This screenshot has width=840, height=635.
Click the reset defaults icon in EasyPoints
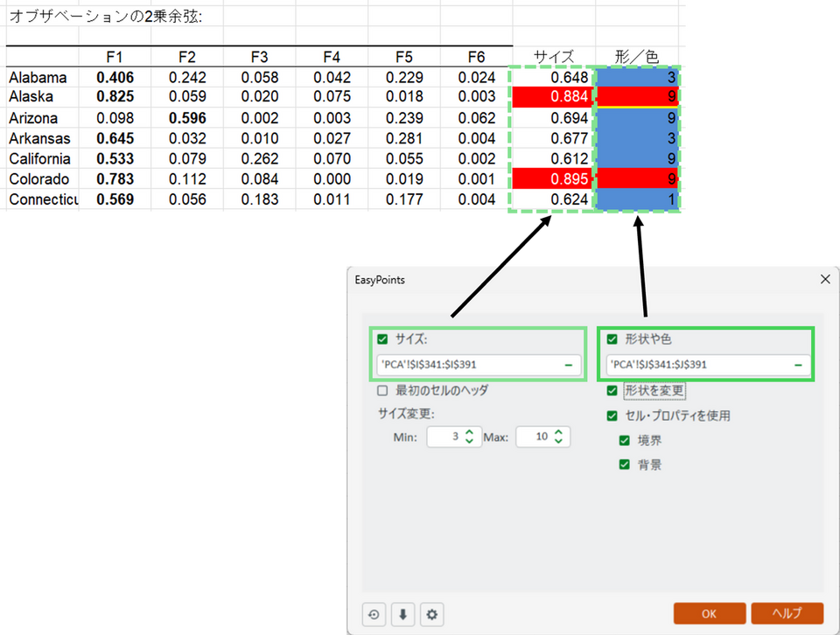tap(374, 614)
